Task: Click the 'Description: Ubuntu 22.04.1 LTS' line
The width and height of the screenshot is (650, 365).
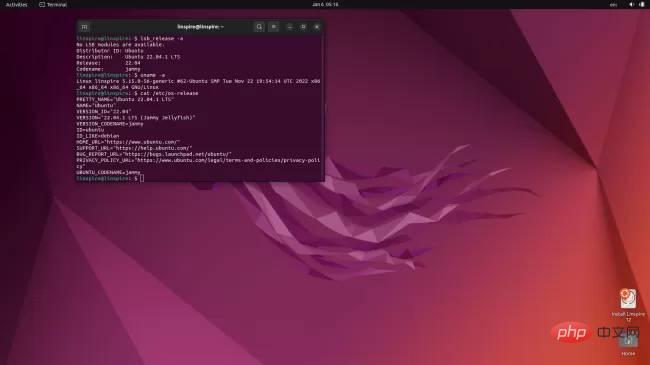Action: [x=128, y=57]
